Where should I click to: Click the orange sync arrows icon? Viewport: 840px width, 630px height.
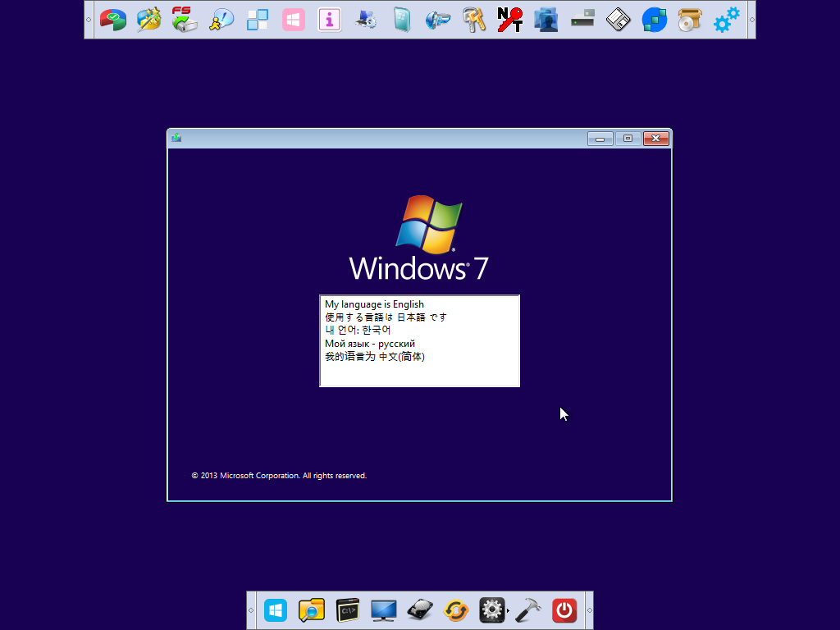[456, 610]
